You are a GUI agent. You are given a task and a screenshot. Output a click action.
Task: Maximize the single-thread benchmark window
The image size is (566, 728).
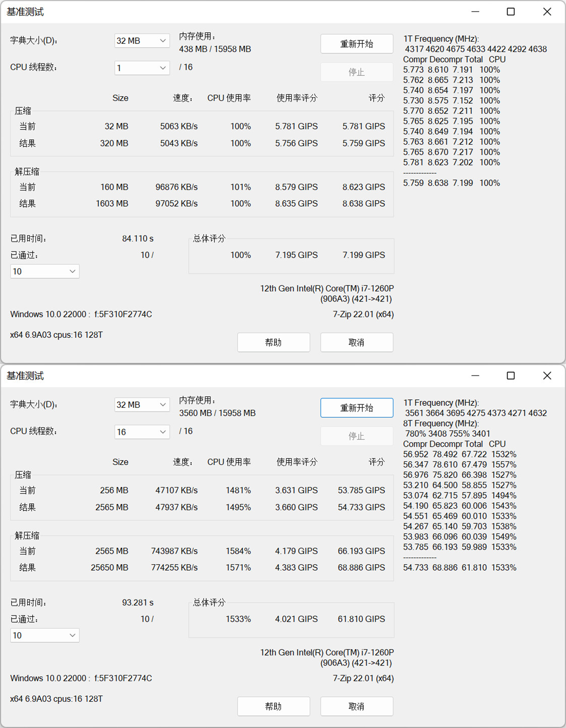tap(511, 12)
